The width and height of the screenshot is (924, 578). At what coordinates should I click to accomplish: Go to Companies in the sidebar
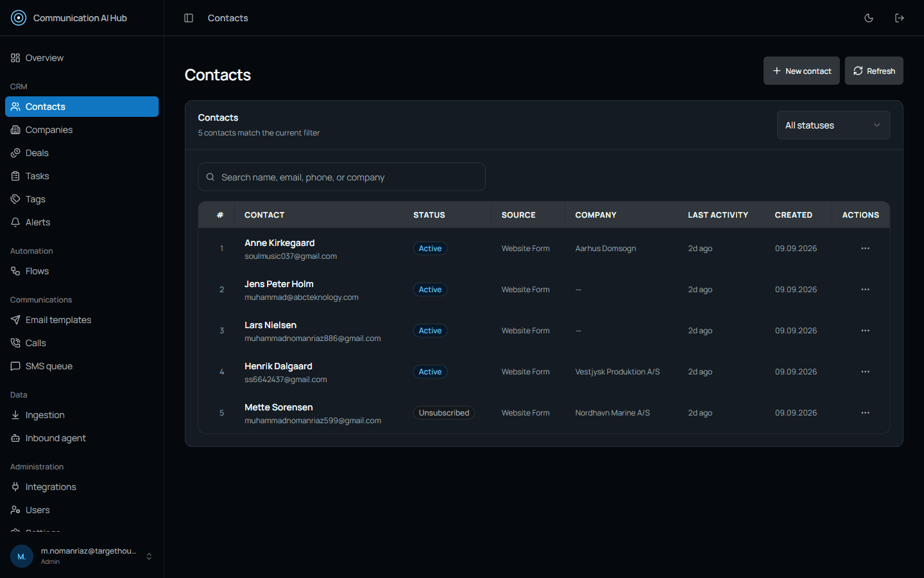81,130
